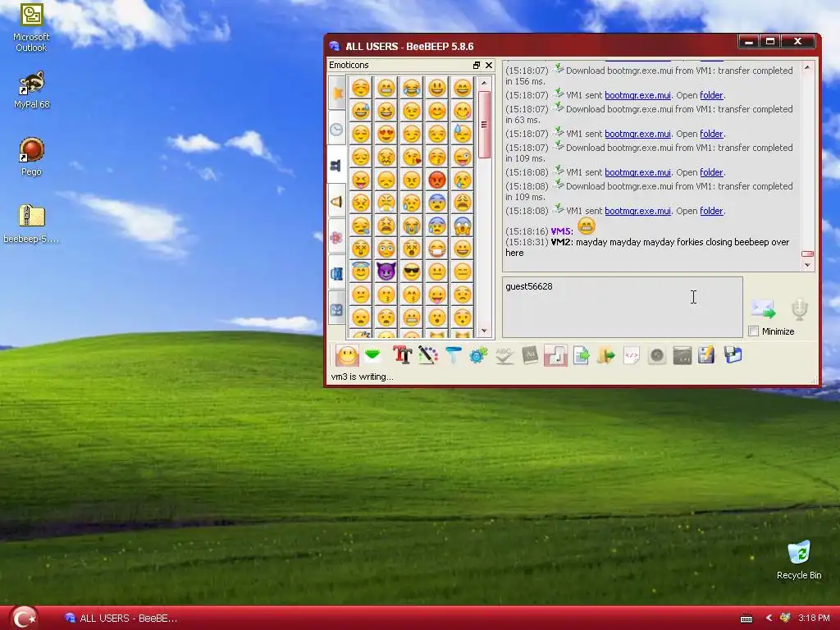Image resolution: width=840 pixels, height=630 pixels.
Task: Click the floppy with pencil icon
Action: click(706, 354)
